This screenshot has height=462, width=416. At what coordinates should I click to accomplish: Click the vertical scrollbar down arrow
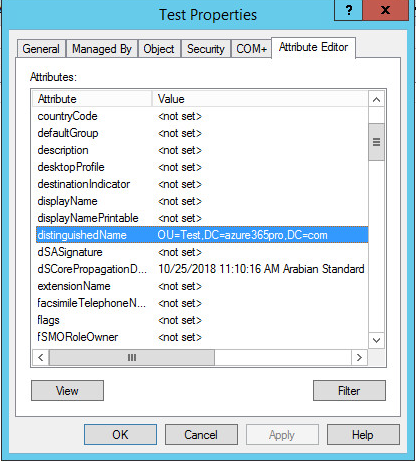pyautogui.click(x=376, y=340)
